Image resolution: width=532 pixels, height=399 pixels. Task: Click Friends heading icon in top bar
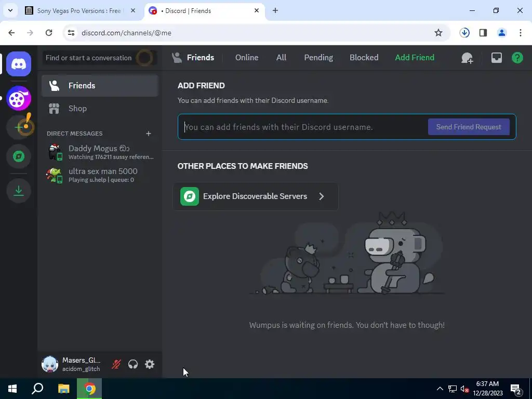(177, 58)
